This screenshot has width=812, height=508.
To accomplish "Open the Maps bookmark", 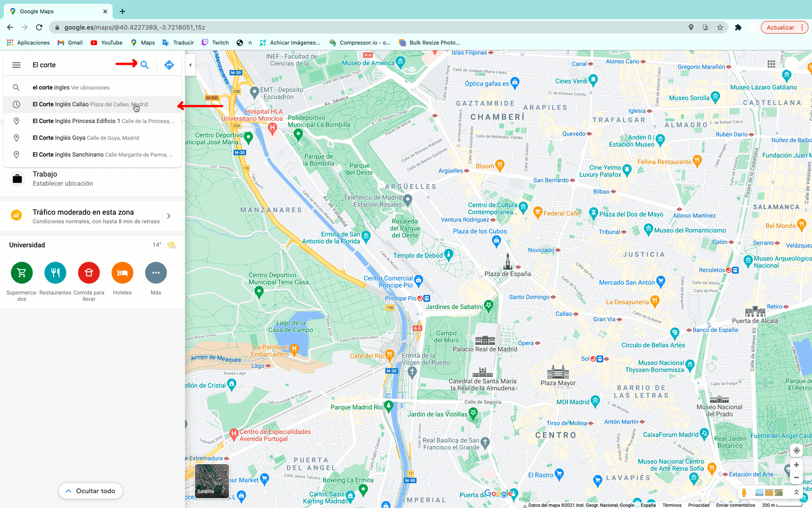I will click(142, 43).
